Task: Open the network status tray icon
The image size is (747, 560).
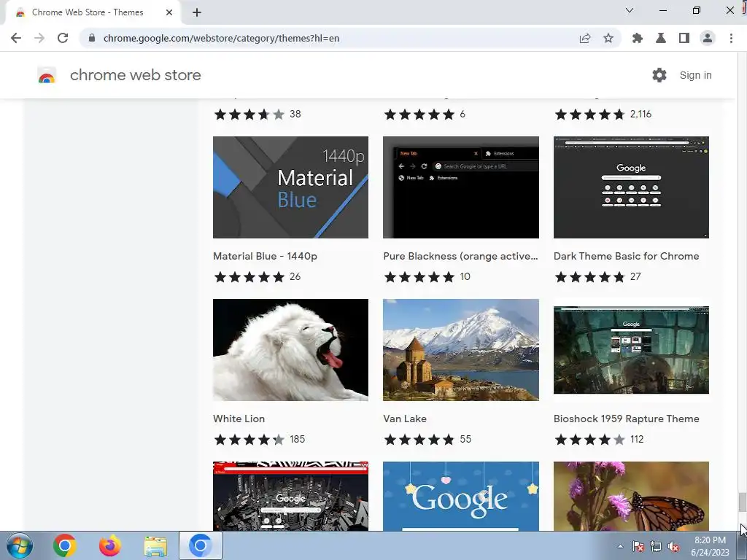Action: tap(656, 546)
